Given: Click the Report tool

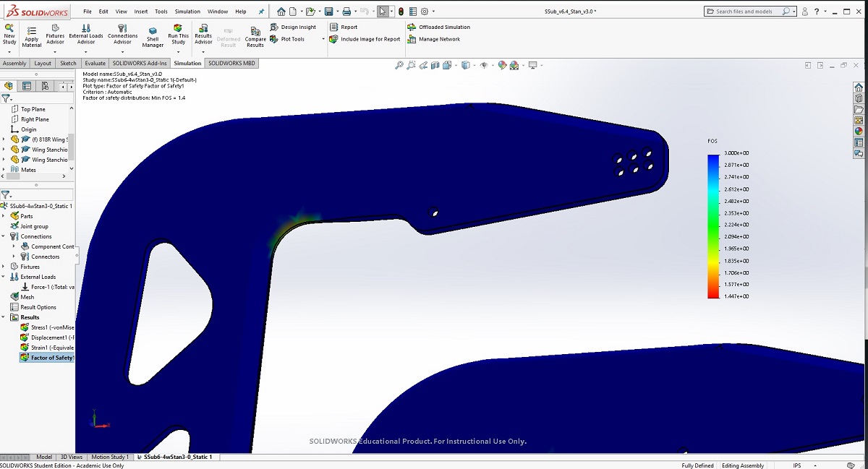Looking at the screenshot, I should pyautogui.click(x=344, y=27).
